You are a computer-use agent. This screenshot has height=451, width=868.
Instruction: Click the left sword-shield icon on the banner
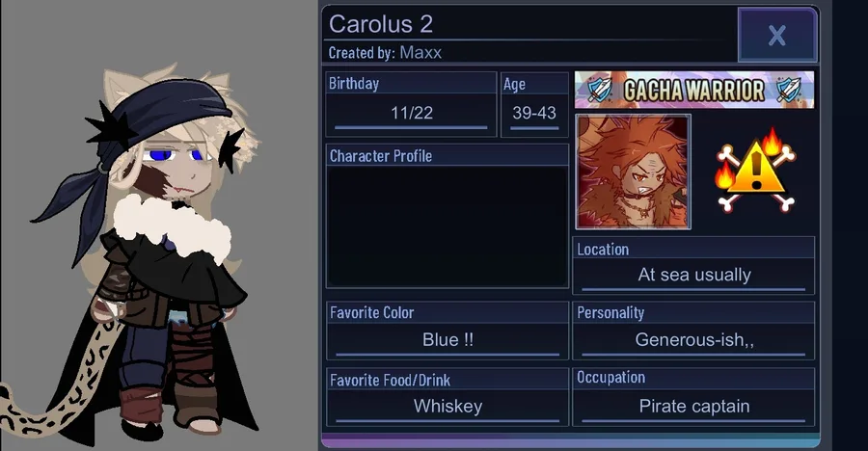click(600, 90)
